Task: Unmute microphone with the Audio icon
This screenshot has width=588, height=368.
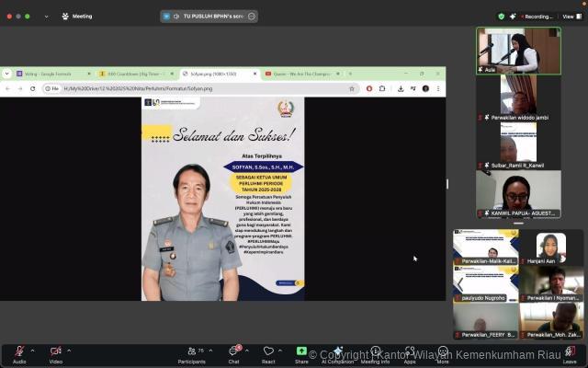Action: click(x=19, y=351)
